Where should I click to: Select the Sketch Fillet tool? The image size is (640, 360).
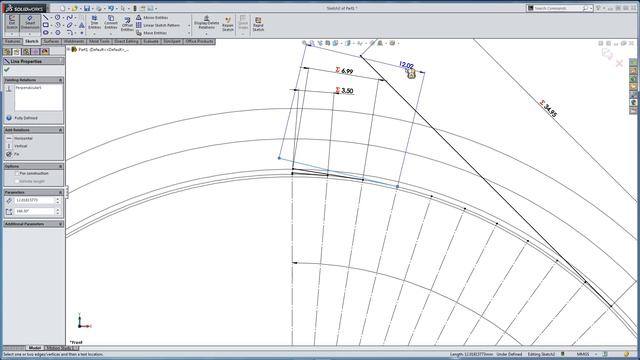(x=69, y=33)
